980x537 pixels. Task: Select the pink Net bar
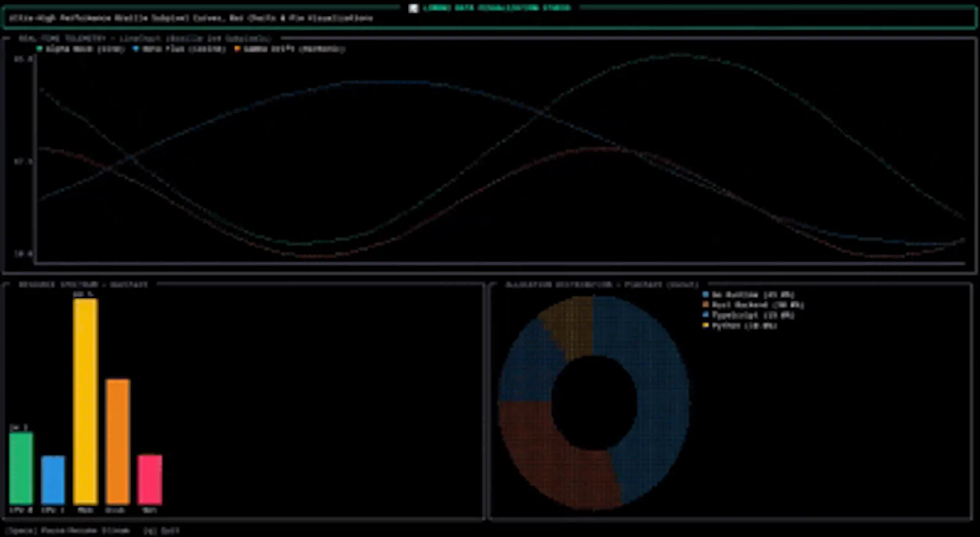point(149,479)
